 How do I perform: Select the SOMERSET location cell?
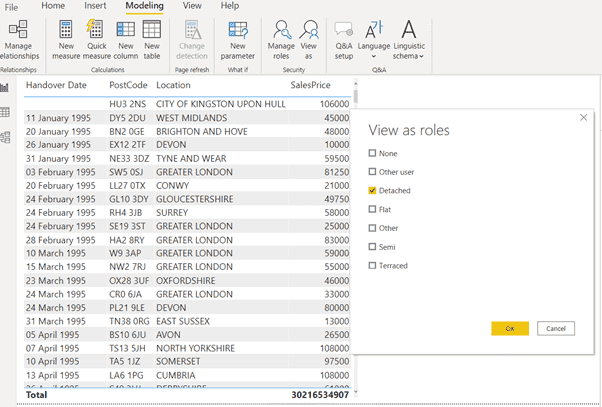pos(178,362)
